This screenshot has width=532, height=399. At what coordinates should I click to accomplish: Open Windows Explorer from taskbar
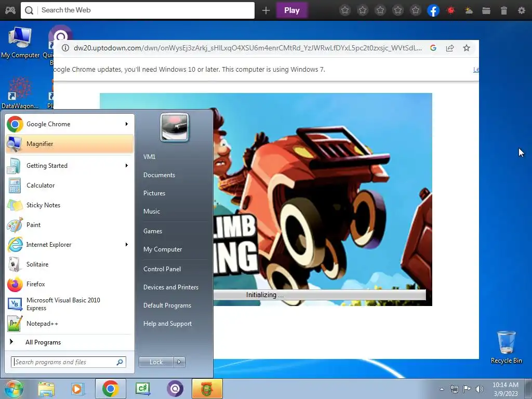pyautogui.click(x=46, y=389)
